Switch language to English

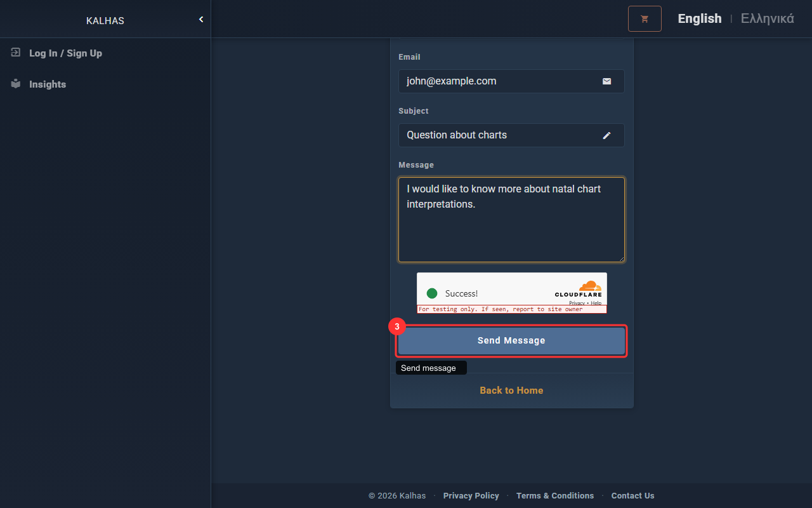(699, 18)
